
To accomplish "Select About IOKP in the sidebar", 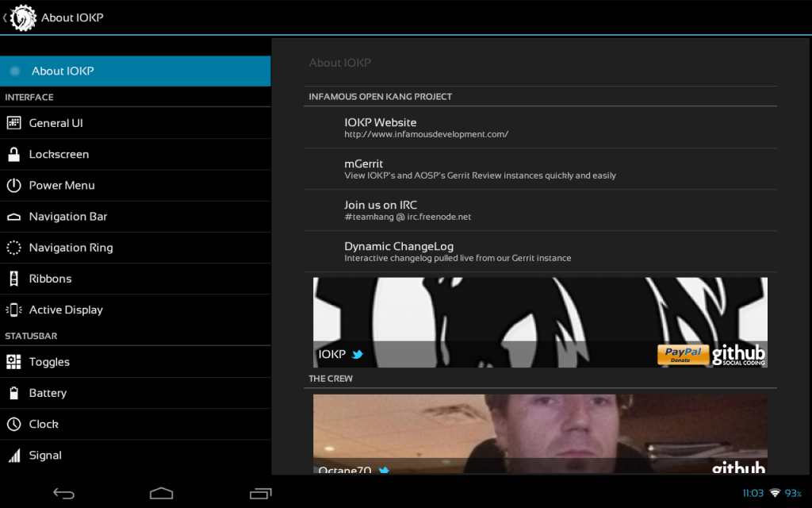I will (135, 71).
